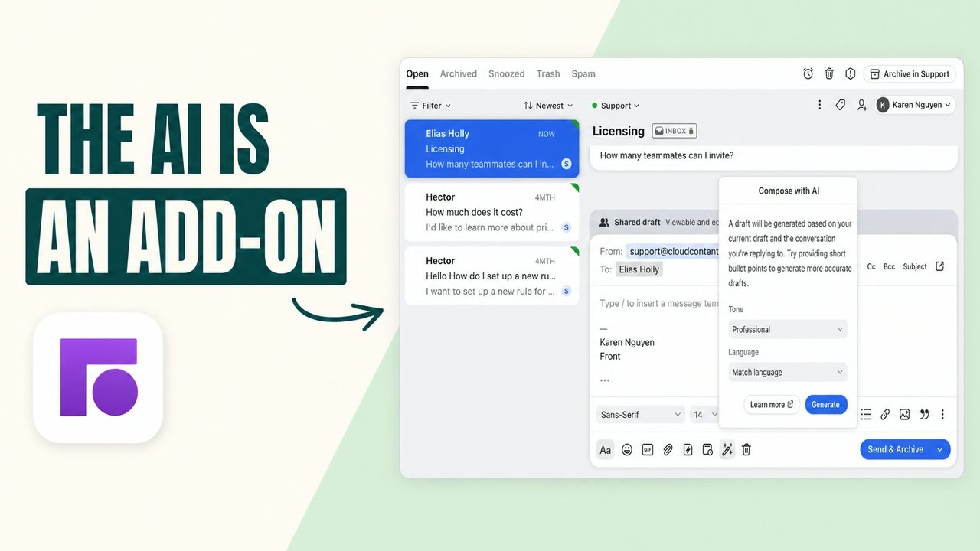The image size is (980, 551).
Task: Insert a GIF into the reply
Action: (x=647, y=450)
